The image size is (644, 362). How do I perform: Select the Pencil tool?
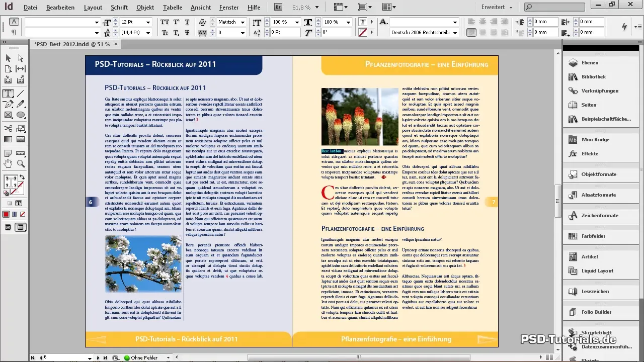(21, 104)
